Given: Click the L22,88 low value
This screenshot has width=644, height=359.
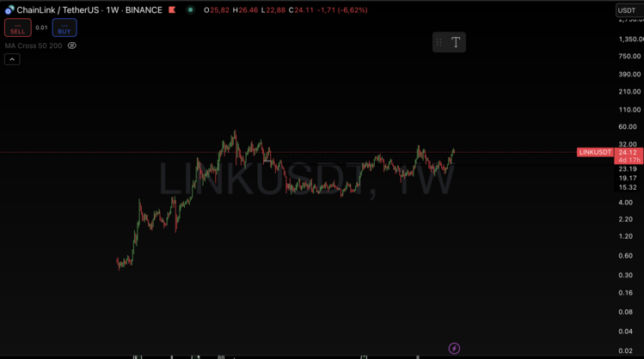Looking at the screenshot, I should 273,9.
